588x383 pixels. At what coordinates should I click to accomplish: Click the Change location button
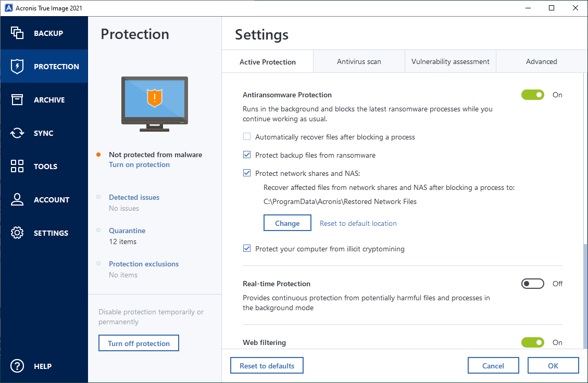287,223
